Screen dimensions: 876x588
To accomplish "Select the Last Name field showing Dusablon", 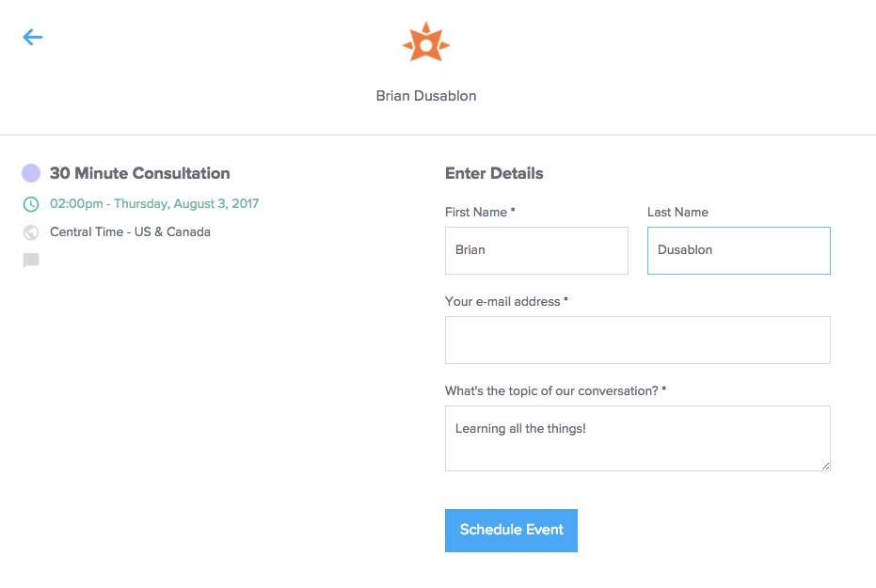I will (x=739, y=250).
